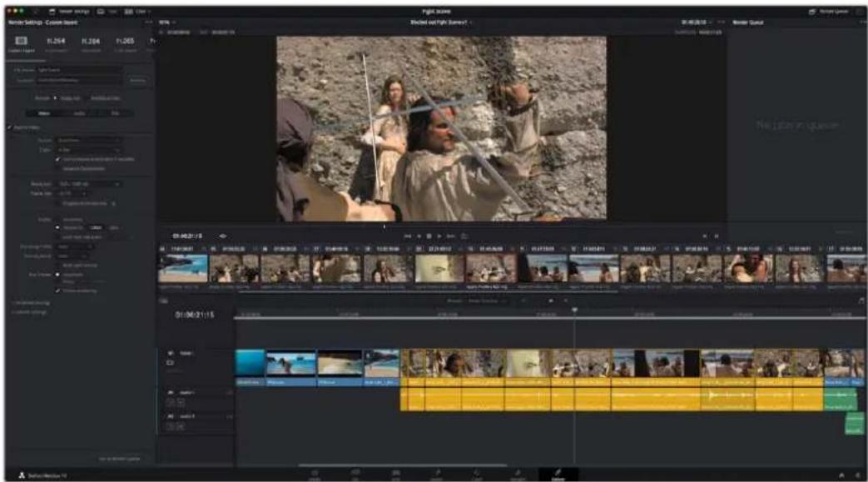Jump to last frame in transport
The height and width of the screenshot is (482, 868).
(x=451, y=236)
